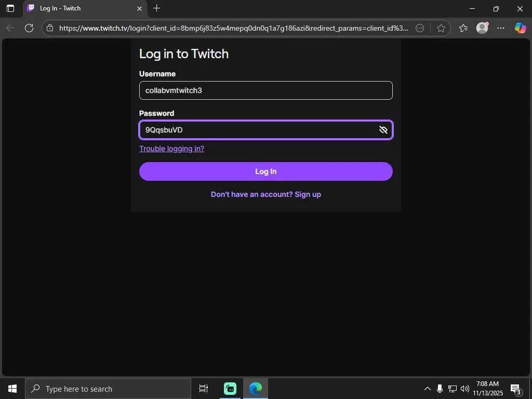Open the clock showing 7:08 AM
The height and width of the screenshot is (399, 532).
(x=487, y=389)
